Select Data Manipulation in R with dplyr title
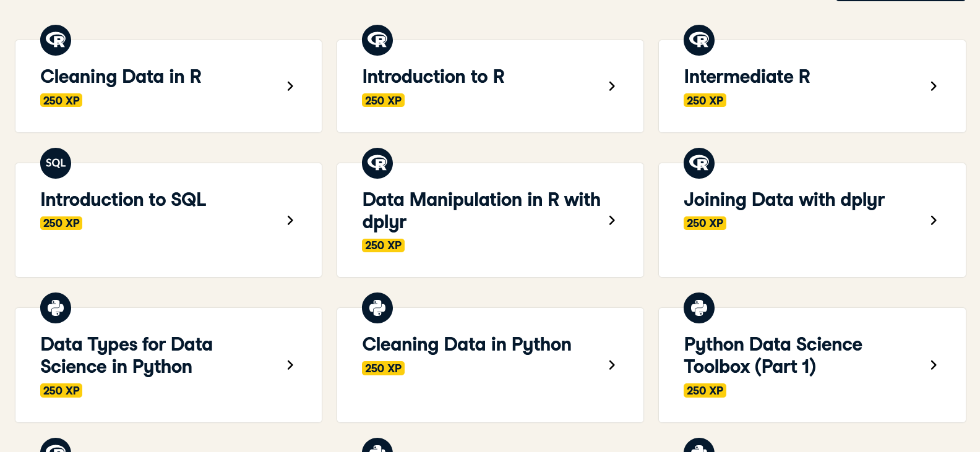Image resolution: width=980 pixels, height=452 pixels. tap(481, 210)
